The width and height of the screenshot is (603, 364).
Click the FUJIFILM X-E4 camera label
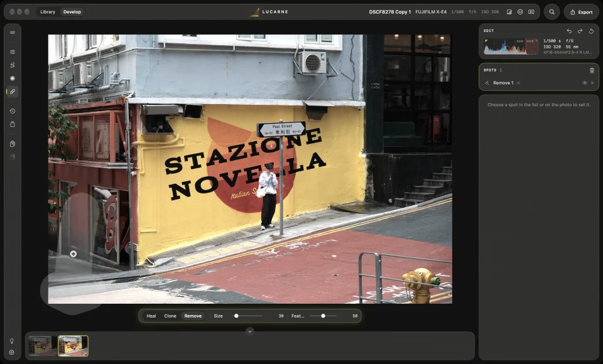[431, 12]
